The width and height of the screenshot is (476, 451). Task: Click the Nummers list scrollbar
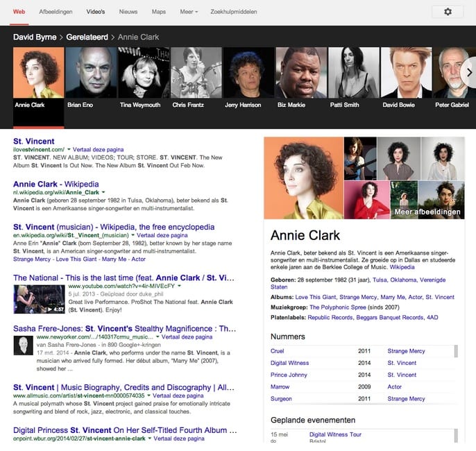coord(456,352)
